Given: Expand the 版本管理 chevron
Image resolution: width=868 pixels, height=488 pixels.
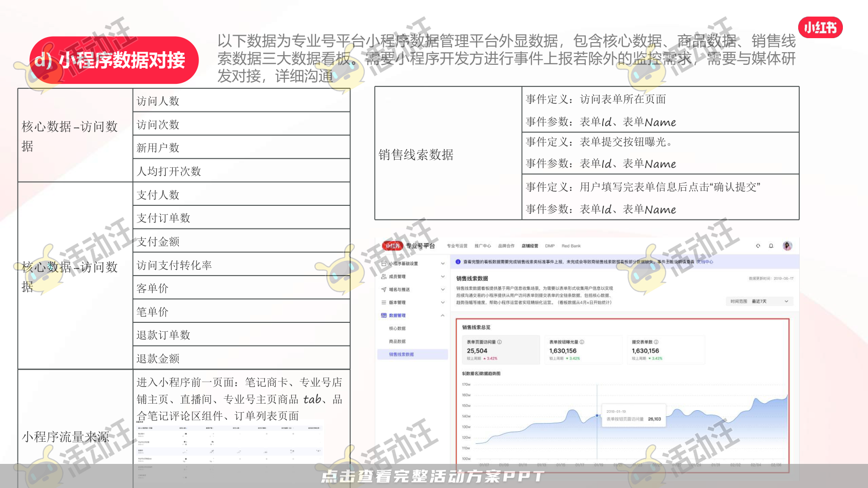Looking at the screenshot, I should (x=443, y=303).
